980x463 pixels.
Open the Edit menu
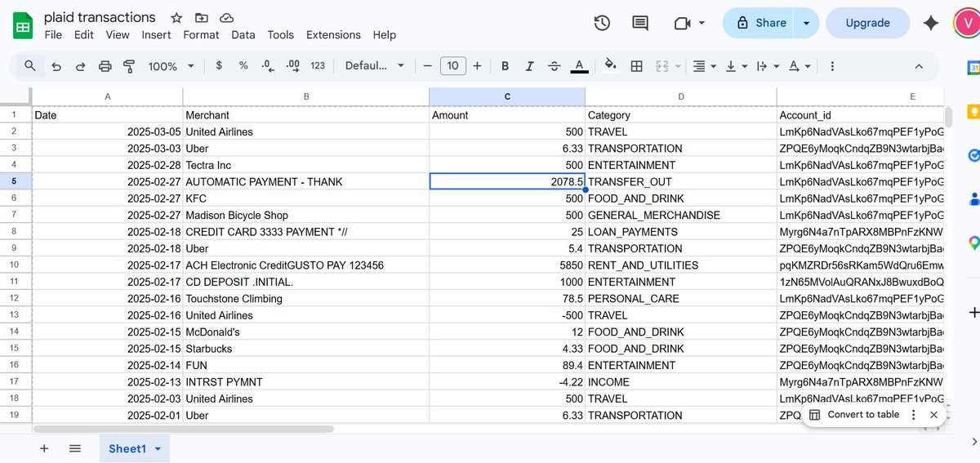click(84, 34)
